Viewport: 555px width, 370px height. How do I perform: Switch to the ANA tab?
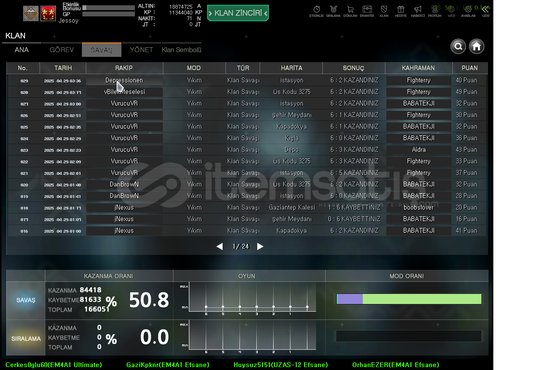coord(22,50)
